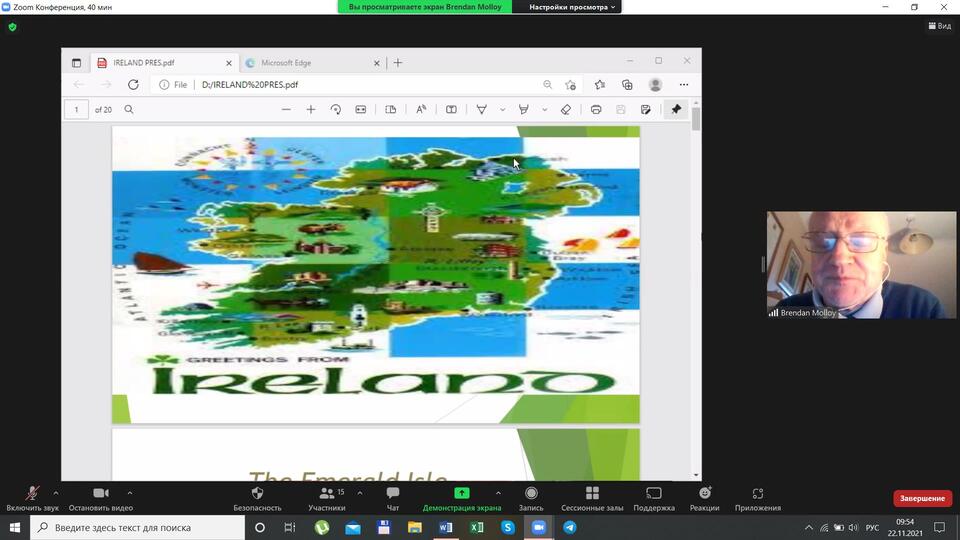
Task: Zoom out PDF with minus button
Action: 286,109
